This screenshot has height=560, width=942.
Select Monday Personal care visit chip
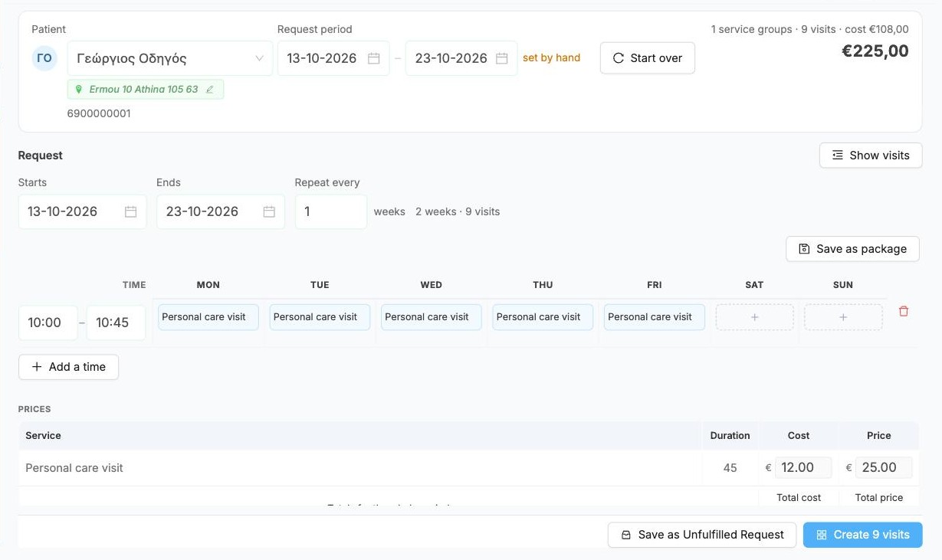pyautogui.click(x=208, y=317)
